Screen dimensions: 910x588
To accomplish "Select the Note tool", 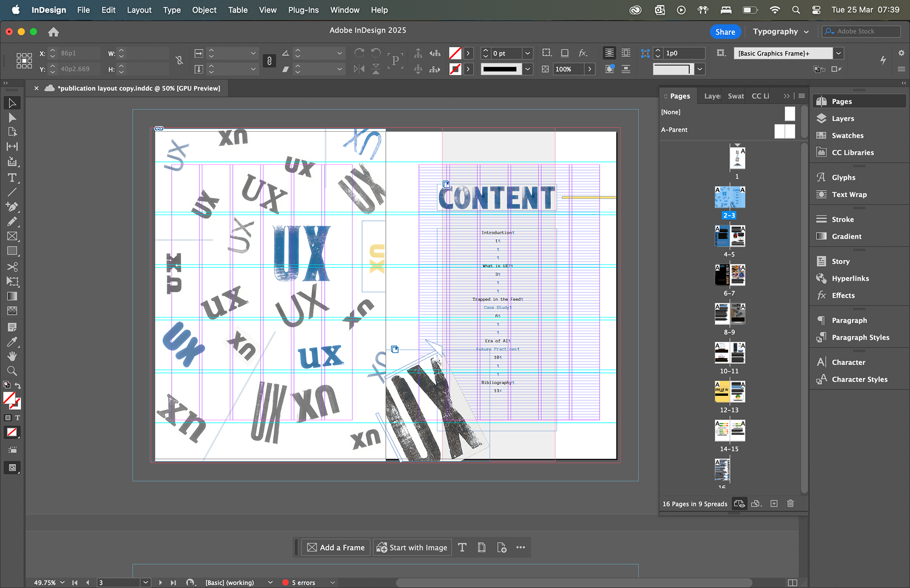I will pos(12,327).
